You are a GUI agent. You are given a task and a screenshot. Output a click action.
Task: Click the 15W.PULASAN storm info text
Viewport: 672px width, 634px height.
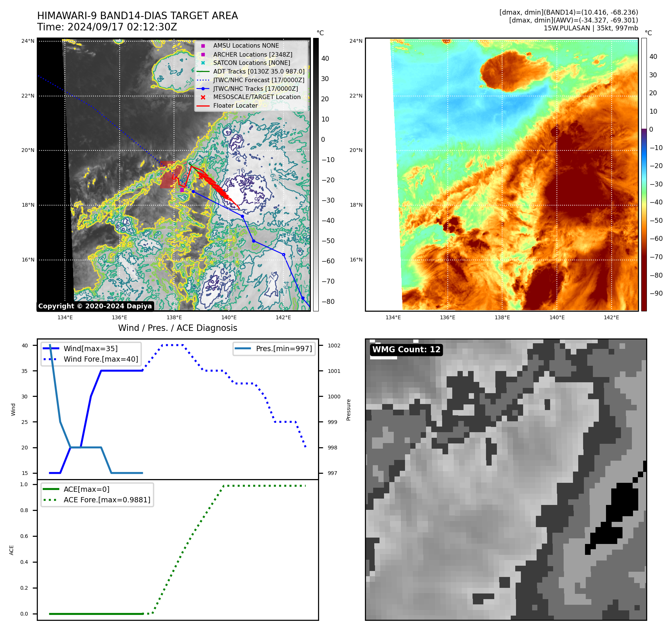pos(591,28)
